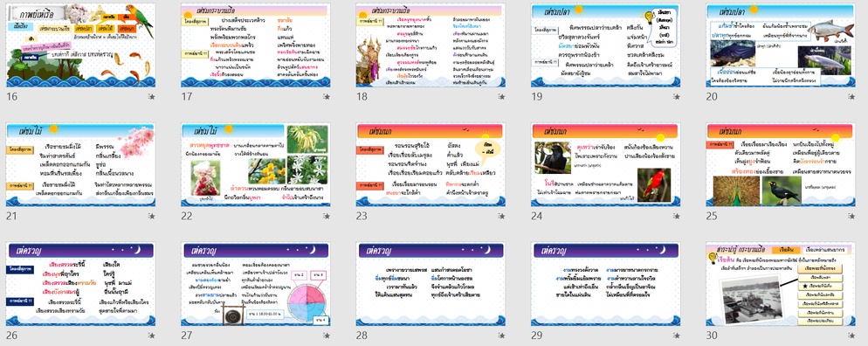Click the transition star icon for slide 24
Viewport: 868px width, 346px height.
677,216
